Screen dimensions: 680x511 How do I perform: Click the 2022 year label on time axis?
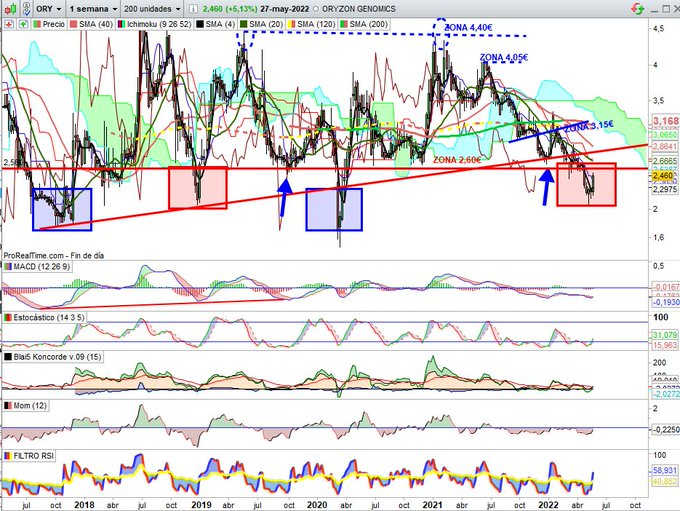point(548,505)
